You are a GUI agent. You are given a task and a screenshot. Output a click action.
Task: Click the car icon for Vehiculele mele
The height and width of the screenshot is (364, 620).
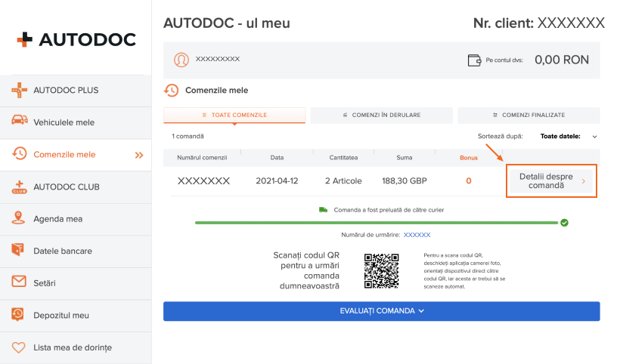[x=19, y=122]
